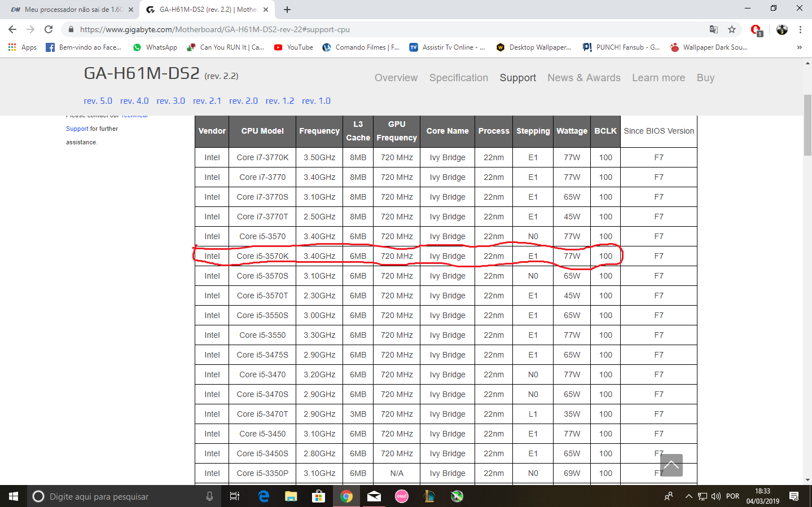Launch Microsoft Edge from the taskbar

(264, 496)
